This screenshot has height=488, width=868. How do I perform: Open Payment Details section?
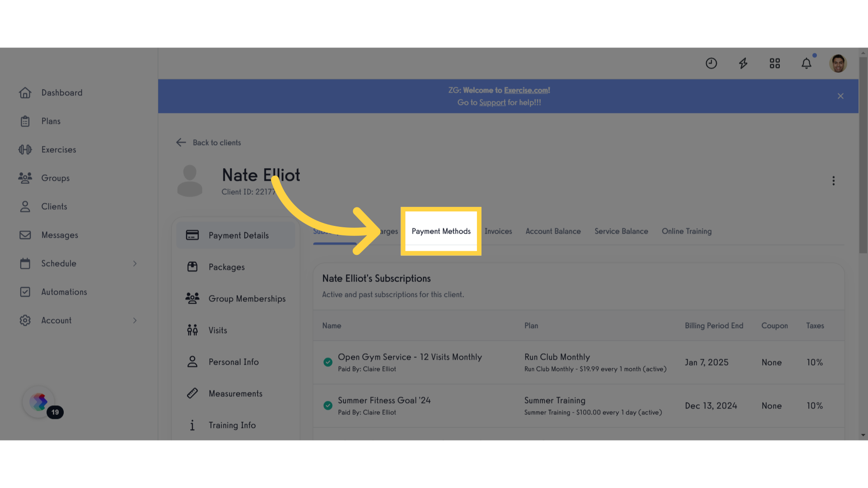[x=238, y=235]
